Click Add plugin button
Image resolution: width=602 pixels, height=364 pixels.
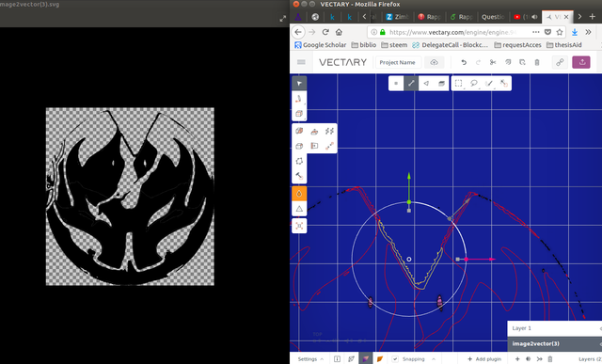(x=483, y=359)
